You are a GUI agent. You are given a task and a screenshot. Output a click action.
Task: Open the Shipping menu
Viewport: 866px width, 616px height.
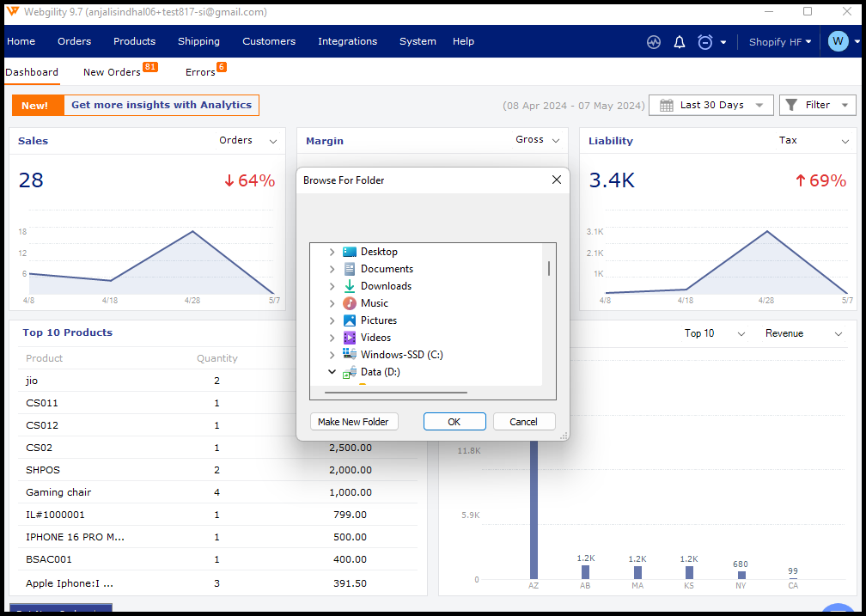198,41
